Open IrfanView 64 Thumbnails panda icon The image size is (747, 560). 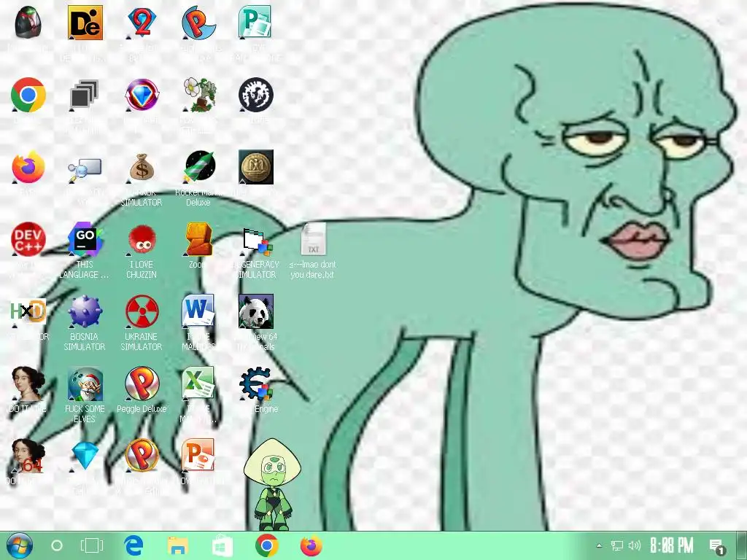[x=256, y=311]
